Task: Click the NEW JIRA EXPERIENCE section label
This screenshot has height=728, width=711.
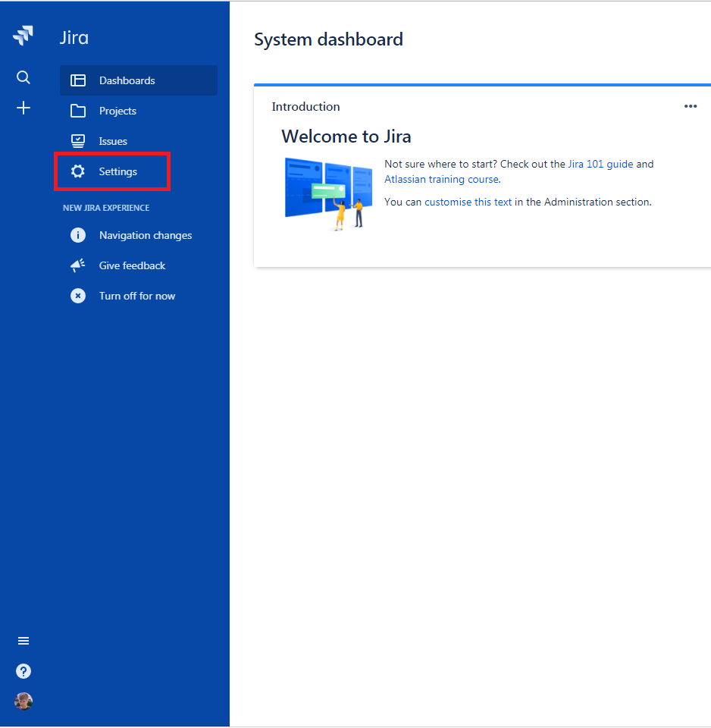Action: (x=106, y=208)
